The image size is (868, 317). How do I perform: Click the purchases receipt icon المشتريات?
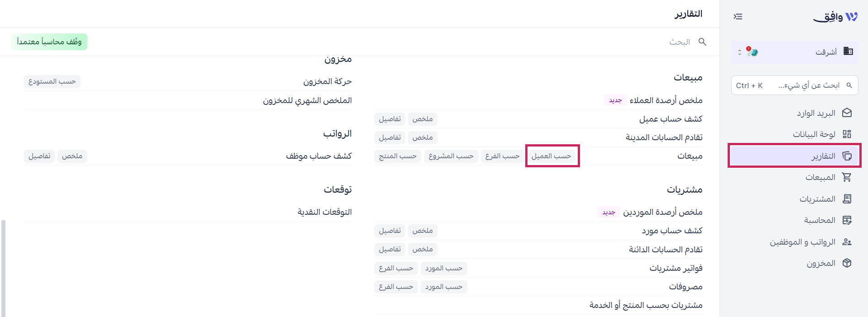(847, 199)
